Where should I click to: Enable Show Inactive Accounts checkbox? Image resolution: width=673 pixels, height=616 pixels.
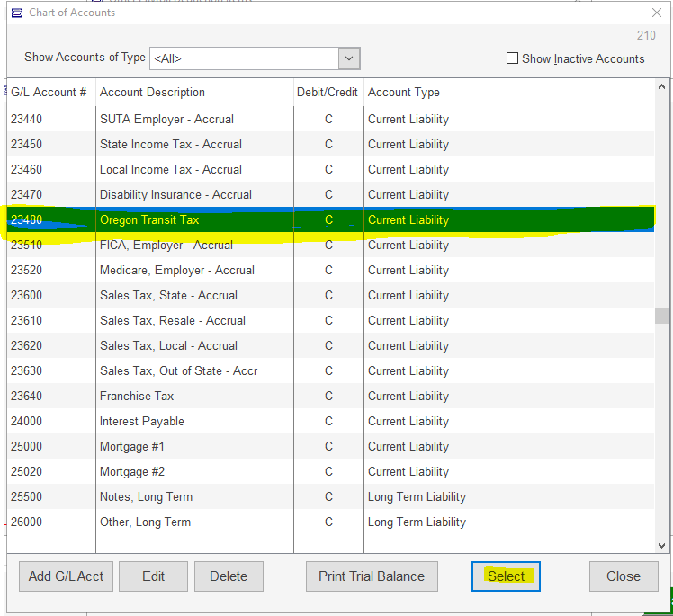pos(513,58)
